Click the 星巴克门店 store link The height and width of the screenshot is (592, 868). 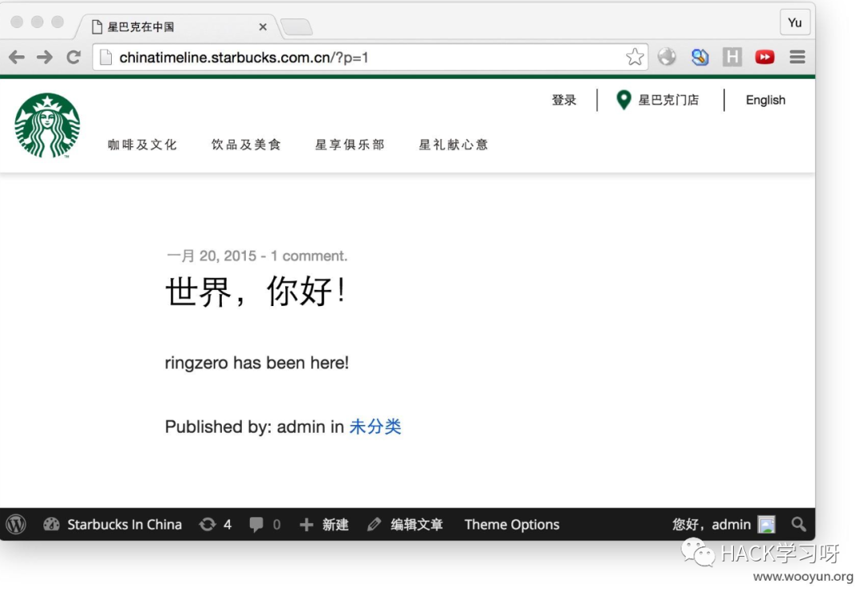pyautogui.click(x=668, y=100)
